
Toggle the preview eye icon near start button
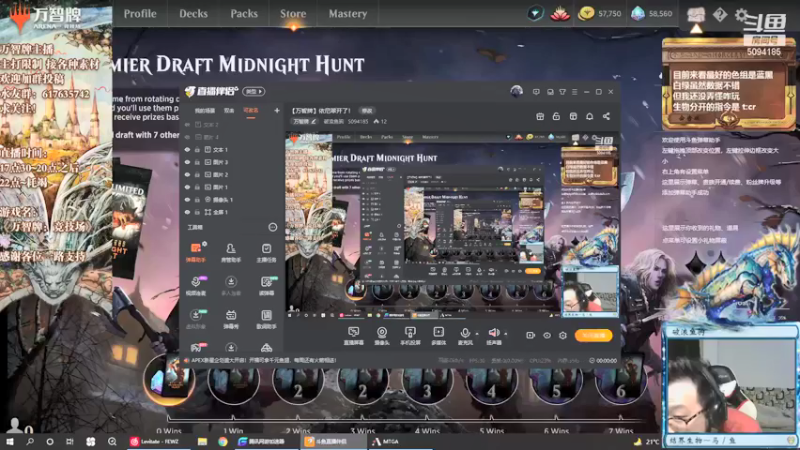(547, 335)
